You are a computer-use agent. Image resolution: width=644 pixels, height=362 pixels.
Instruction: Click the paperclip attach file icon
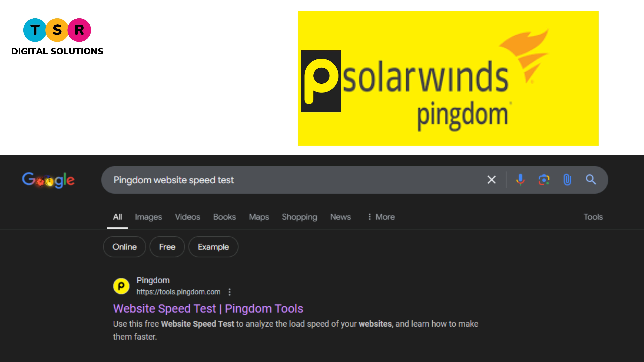pyautogui.click(x=567, y=180)
